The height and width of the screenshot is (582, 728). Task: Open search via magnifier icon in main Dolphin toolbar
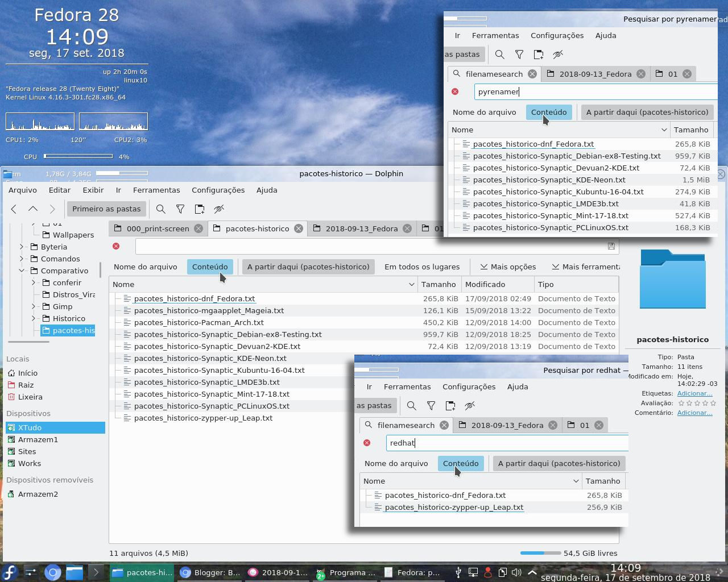(x=161, y=209)
